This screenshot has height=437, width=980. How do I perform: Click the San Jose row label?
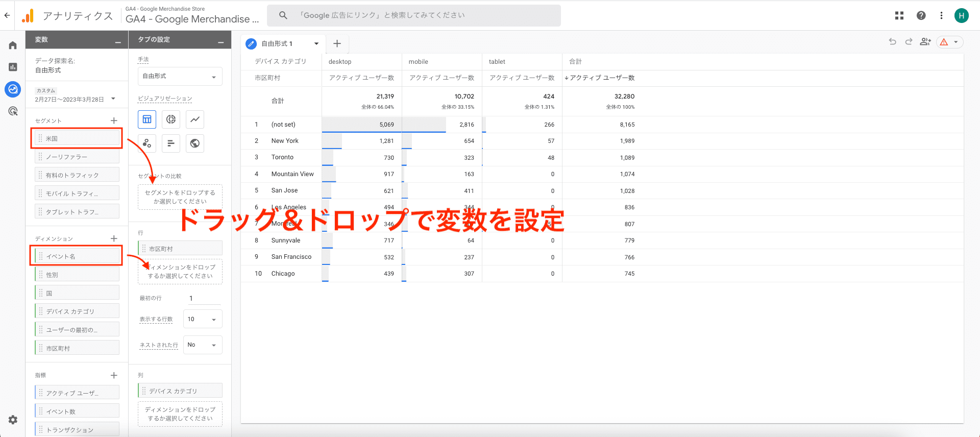[x=284, y=190]
